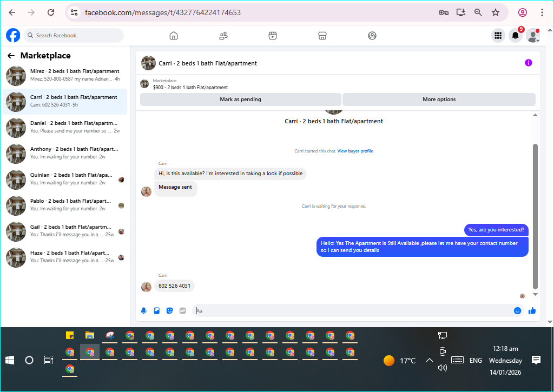The image size is (554, 392).
Task: Click the install app icon in address bar
Action: [x=461, y=12]
